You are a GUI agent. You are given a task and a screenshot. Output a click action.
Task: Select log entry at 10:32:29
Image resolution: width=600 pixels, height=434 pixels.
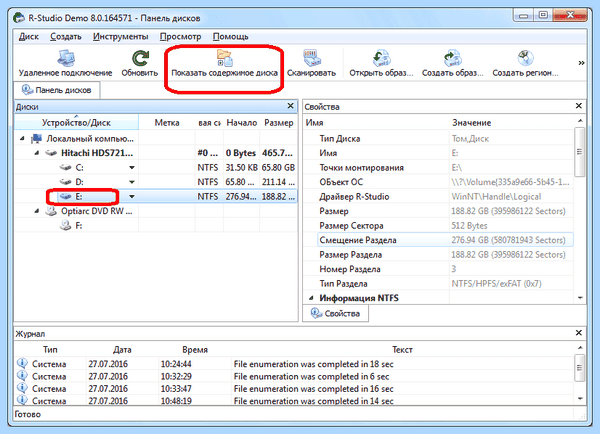294,376
